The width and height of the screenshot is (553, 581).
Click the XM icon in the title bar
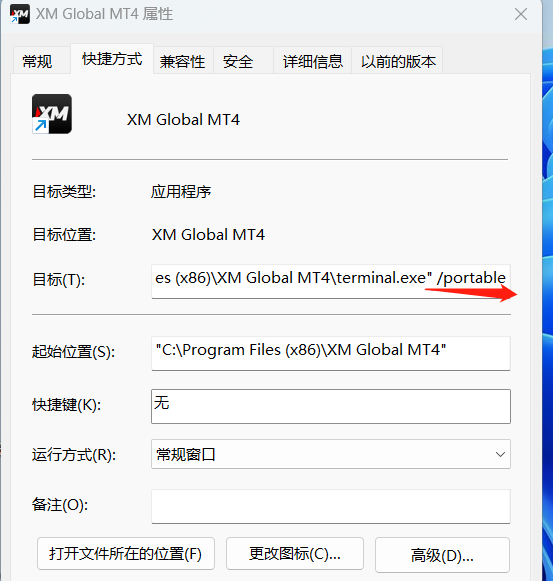tap(20, 14)
